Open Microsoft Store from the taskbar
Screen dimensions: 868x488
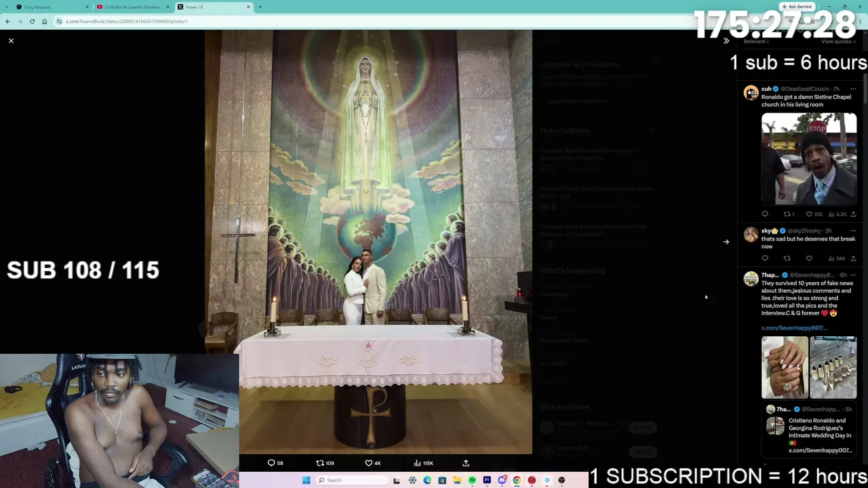tap(442, 480)
